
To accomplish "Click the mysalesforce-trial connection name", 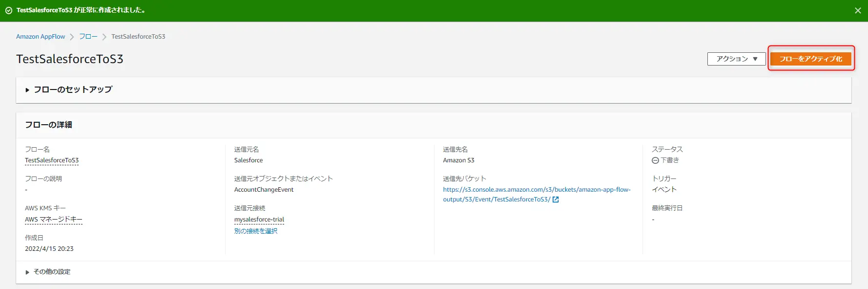I will [259, 220].
